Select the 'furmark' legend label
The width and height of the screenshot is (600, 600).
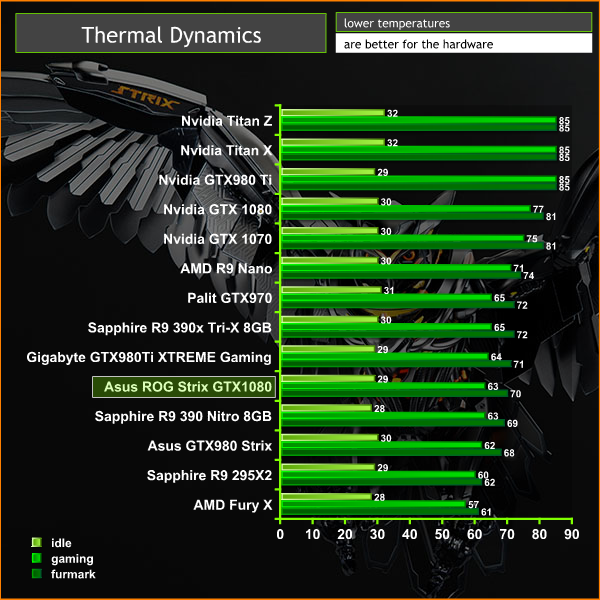73,574
